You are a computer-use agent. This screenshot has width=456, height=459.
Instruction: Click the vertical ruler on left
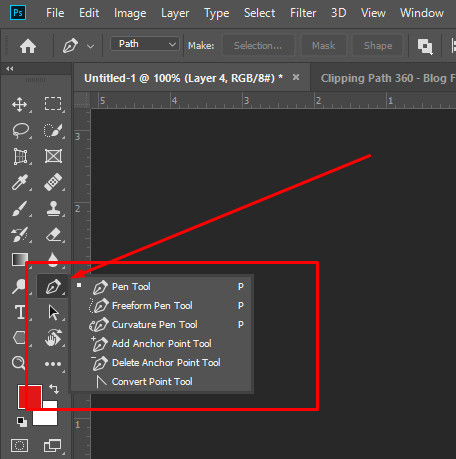82,283
